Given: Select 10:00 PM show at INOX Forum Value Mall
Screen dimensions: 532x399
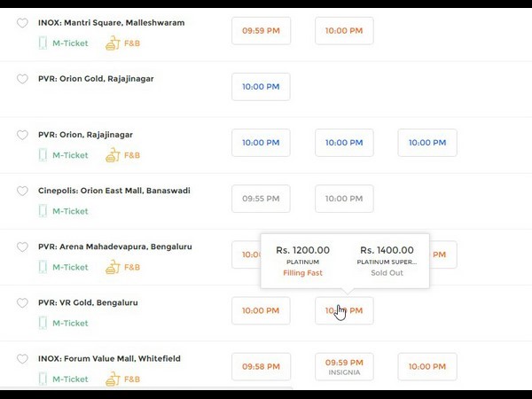Looking at the screenshot, I should pos(427,367).
